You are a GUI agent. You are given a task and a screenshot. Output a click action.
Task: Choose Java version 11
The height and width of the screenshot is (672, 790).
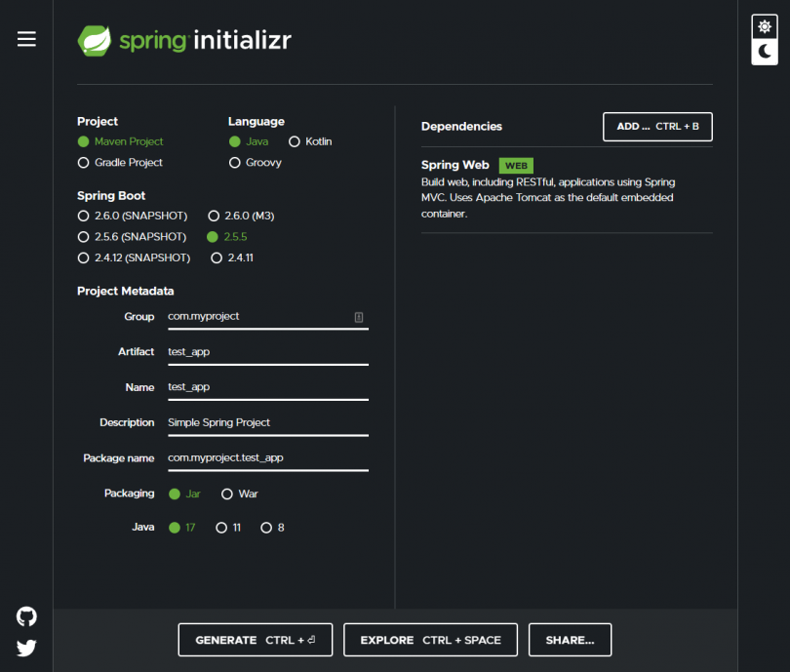pyautogui.click(x=221, y=528)
